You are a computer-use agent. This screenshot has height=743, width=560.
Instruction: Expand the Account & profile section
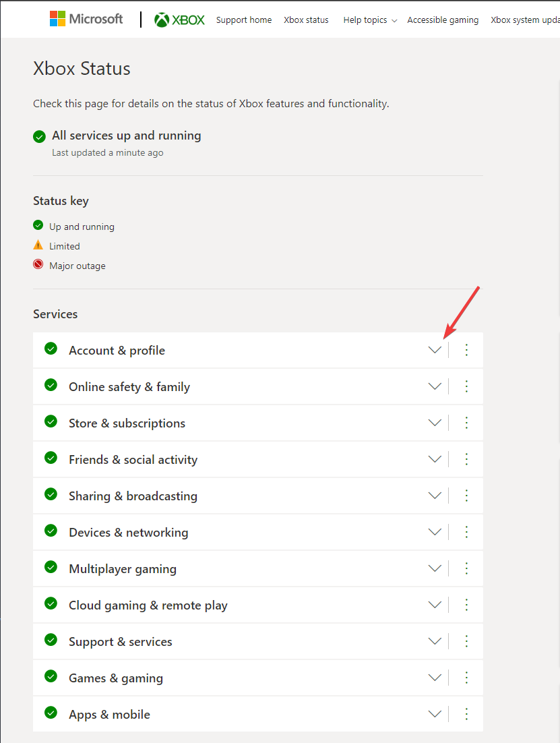(435, 350)
